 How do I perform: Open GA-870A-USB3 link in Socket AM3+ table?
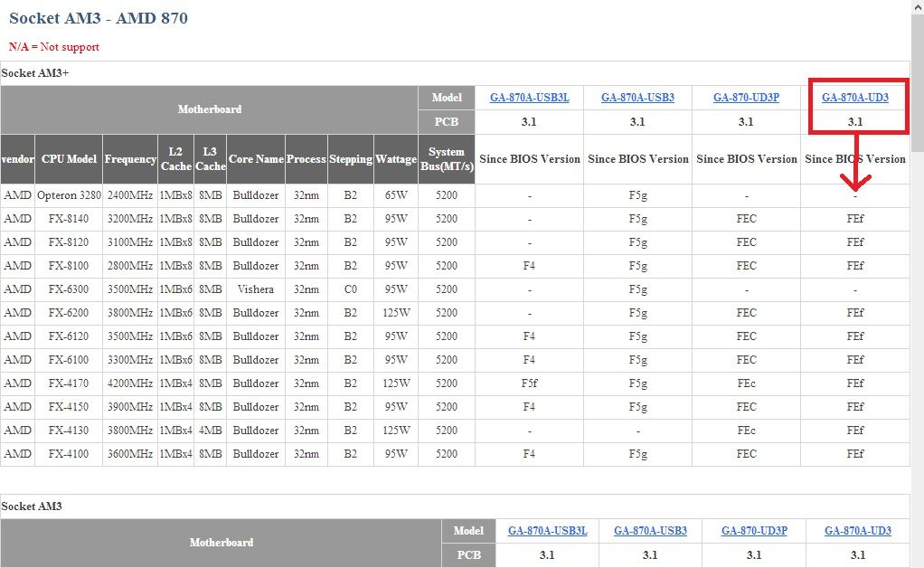pyautogui.click(x=637, y=98)
